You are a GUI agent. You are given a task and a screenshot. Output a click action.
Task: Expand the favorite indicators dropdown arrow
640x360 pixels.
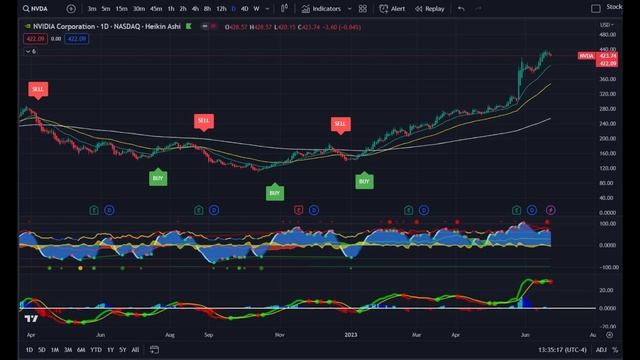click(x=349, y=9)
